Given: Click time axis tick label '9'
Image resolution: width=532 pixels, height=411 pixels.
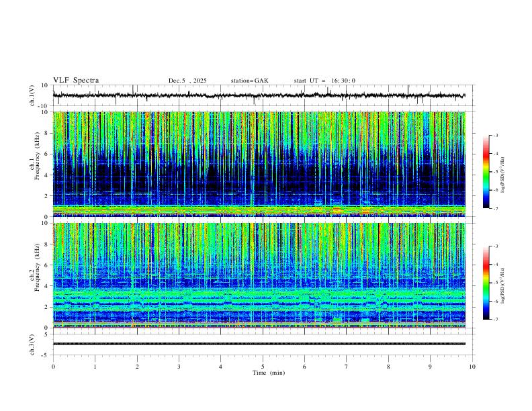Looking at the screenshot, I should click(x=430, y=367).
